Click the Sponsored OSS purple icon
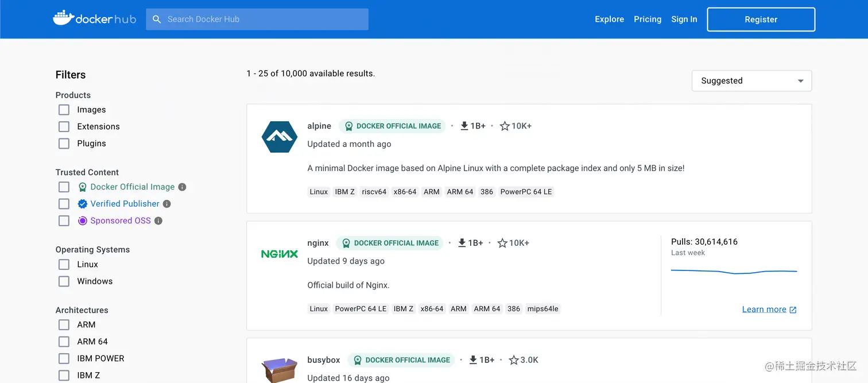The image size is (868, 383). coord(83,220)
